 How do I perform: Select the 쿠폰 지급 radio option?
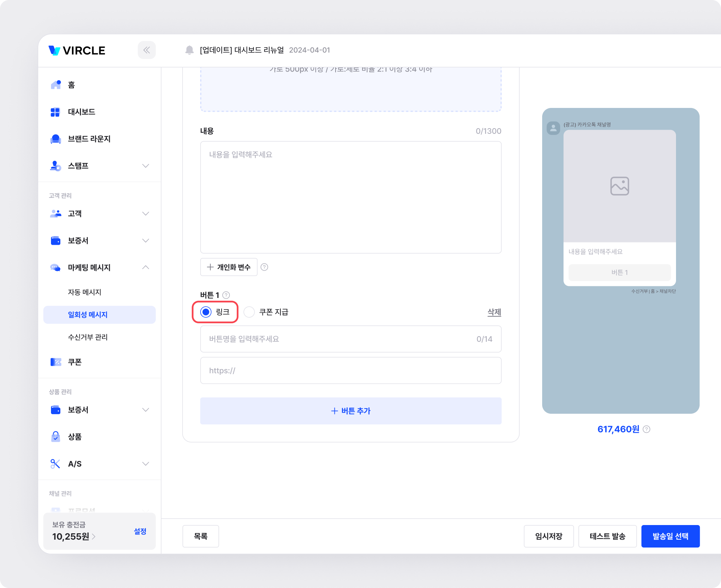pyautogui.click(x=249, y=312)
